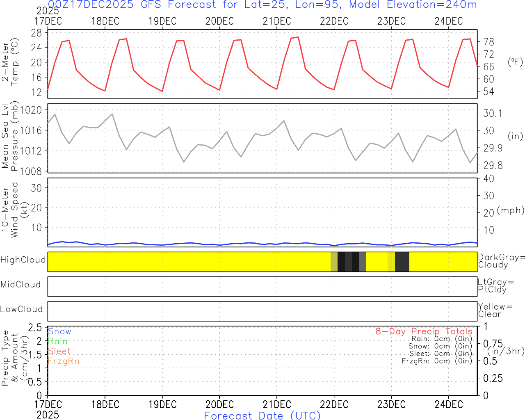
Task: Click the green Rain legend label
Action: click(57, 341)
